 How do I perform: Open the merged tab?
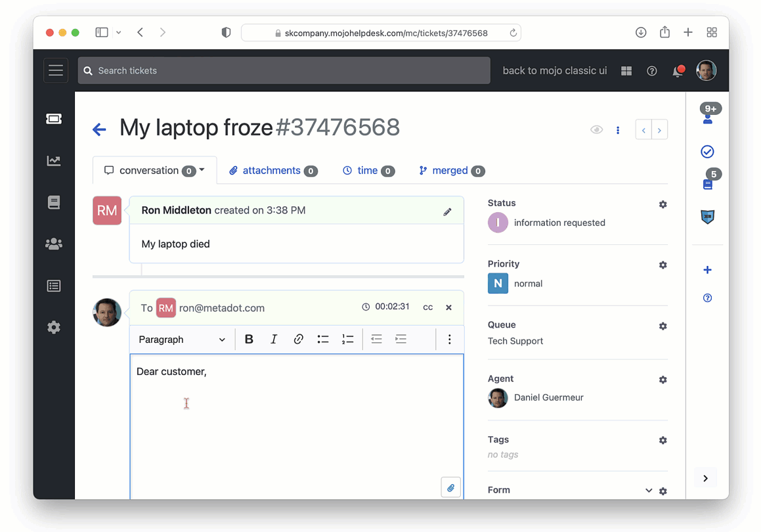click(x=451, y=171)
